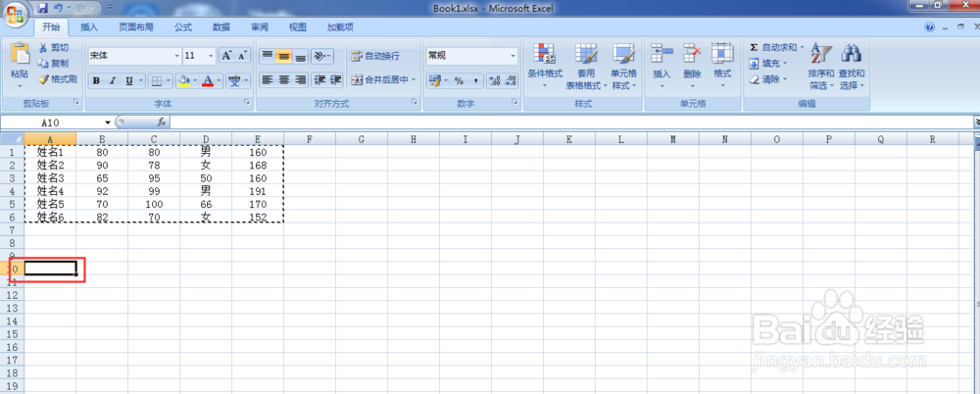Image resolution: width=980 pixels, height=394 pixels.
Task: Cut selection using 剪切
Action: click(53, 47)
